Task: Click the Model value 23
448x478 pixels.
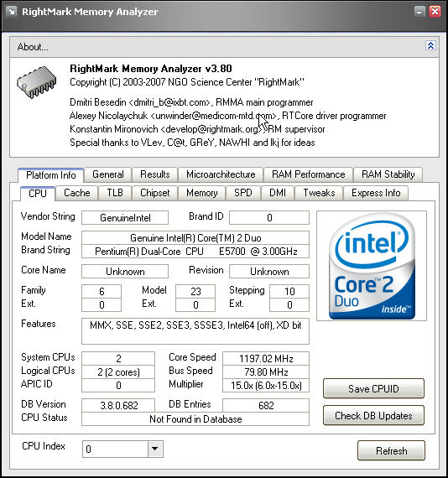Action: pyautogui.click(x=195, y=292)
